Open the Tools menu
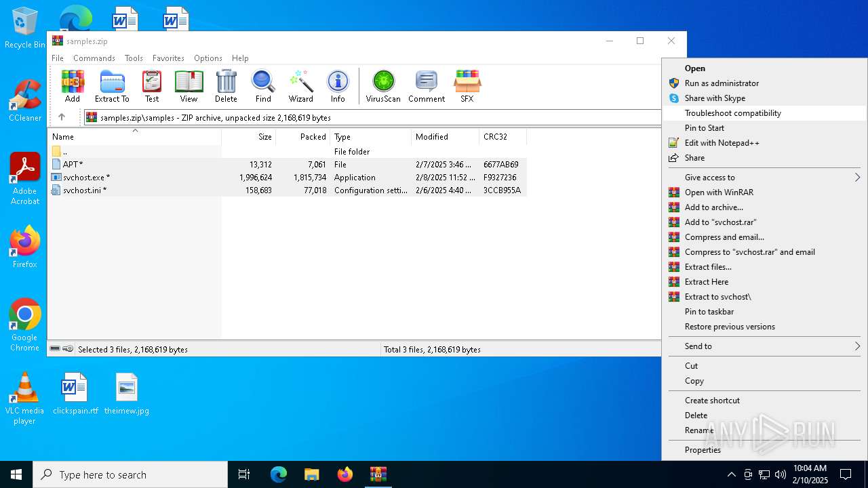Screen dimensions: 868x488 134,58
